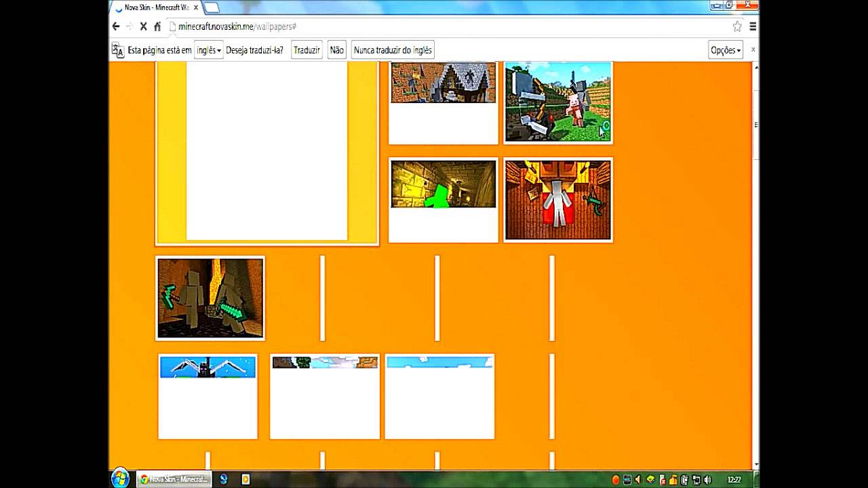Close the Nova Skin tab
Screen dimensions: 868x488
(195, 7)
